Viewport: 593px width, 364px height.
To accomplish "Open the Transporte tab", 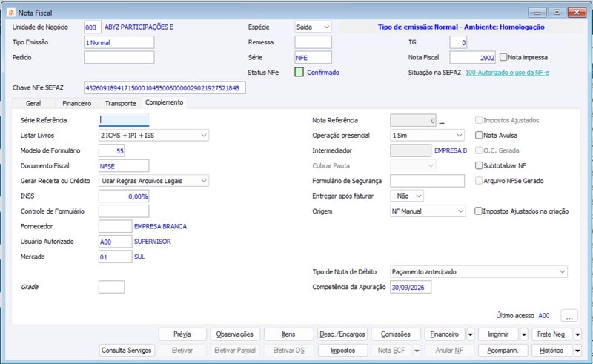I will tap(120, 103).
